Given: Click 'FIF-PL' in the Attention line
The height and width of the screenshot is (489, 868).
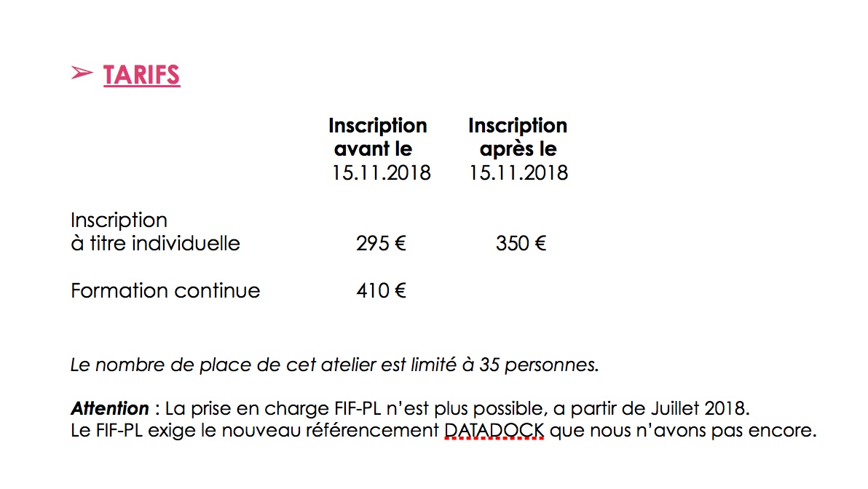Looking at the screenshot, I should [358, 409].
